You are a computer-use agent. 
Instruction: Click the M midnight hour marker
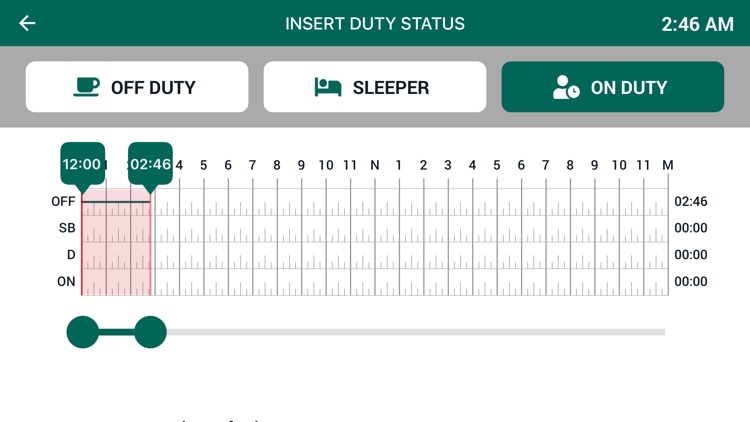668,166
